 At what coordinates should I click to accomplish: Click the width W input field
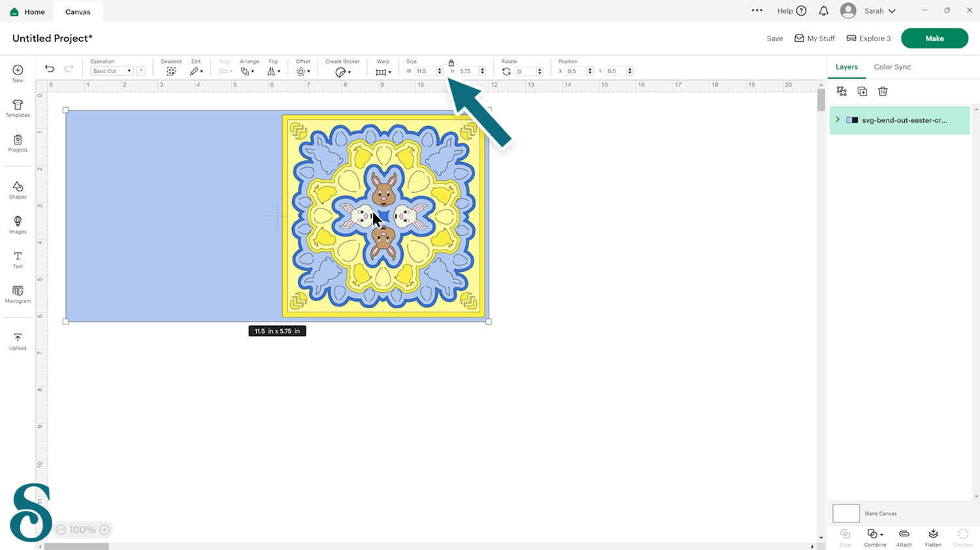[x=425, y=71]
